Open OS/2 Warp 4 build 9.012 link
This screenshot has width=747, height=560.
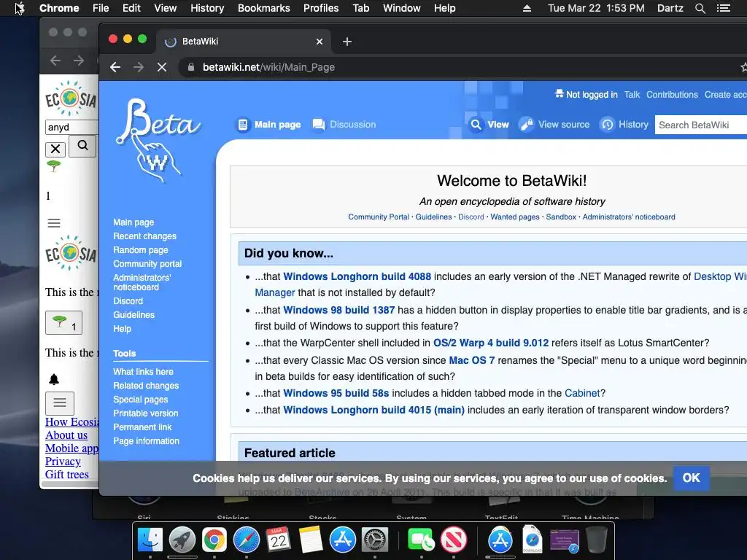coord(491,343)
